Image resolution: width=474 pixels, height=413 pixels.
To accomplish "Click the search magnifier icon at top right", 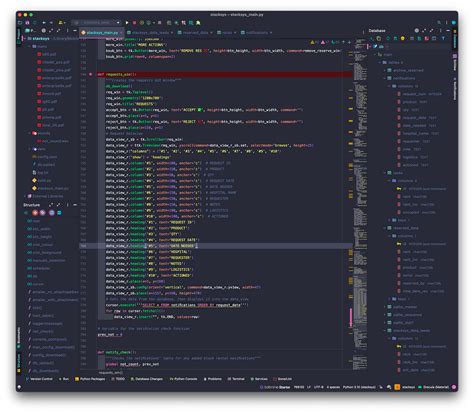I will (439, 23).
